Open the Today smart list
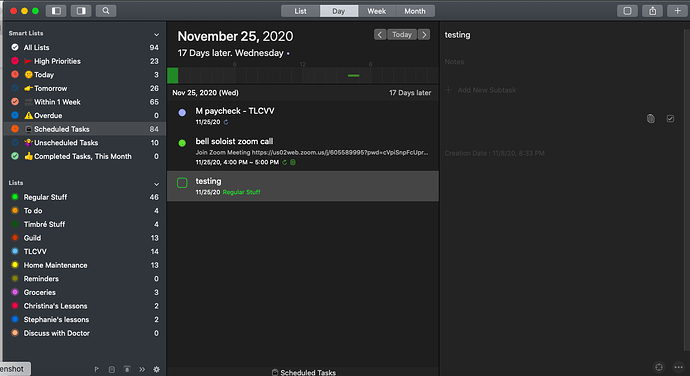The width and height of the screenshot is (690, 376). click(x=84, y=75)
